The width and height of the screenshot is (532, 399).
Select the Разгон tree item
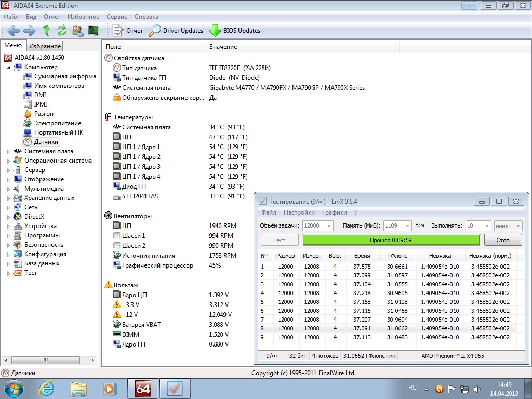44,114
